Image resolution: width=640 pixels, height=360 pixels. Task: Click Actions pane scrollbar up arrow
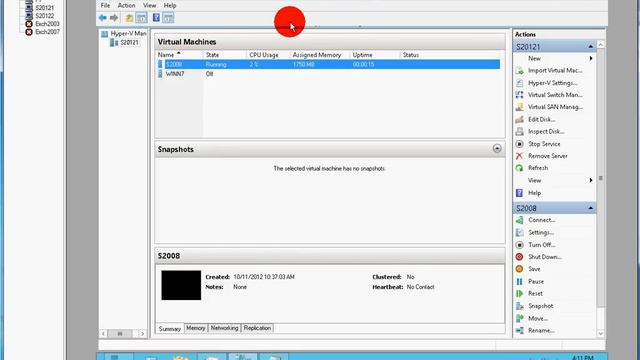click(600, 44)
